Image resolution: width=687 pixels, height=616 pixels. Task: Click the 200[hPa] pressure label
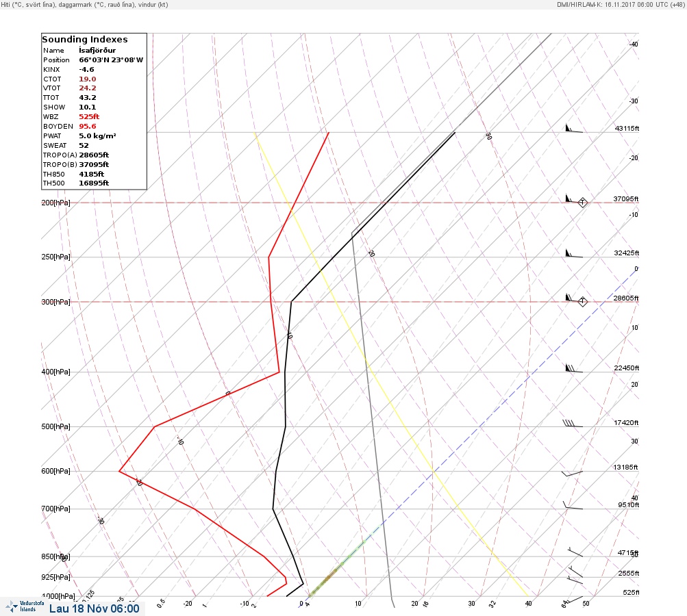[55, 203]
